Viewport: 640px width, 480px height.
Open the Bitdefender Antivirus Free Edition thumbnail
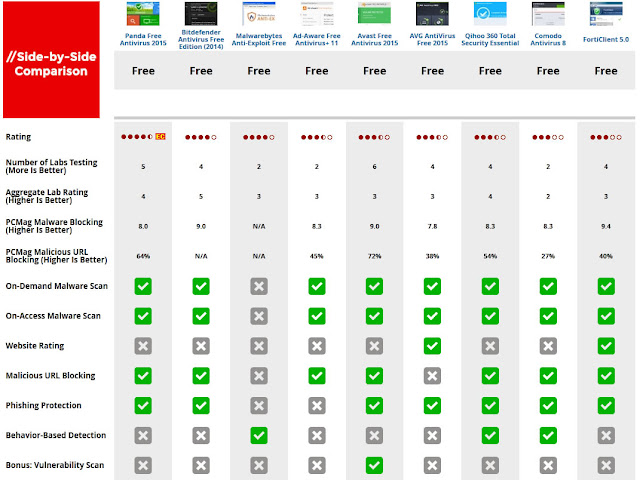click(x=201, y=13)
